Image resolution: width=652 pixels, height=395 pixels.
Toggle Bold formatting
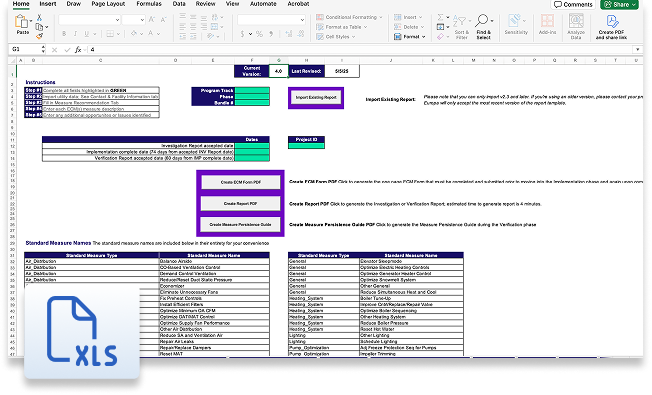pos(64,34)
